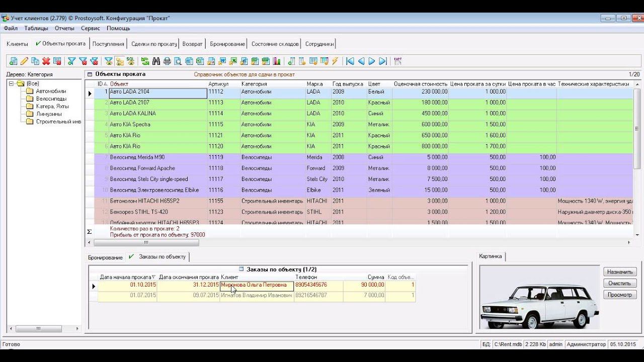The height and width of the screenshot is (362, 644).
Task: Click the green refresh arrows icon
Action: (145, 61)
